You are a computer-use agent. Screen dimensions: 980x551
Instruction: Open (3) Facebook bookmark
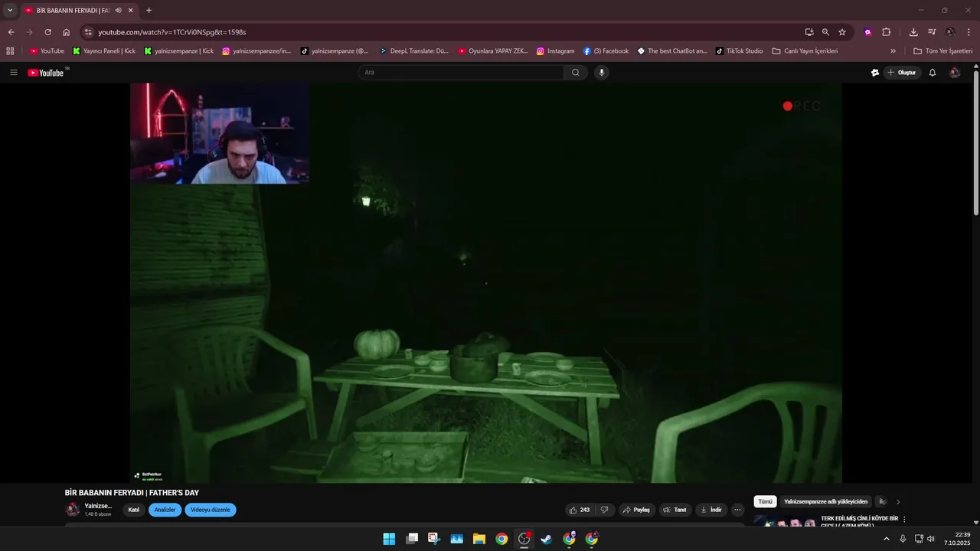pos(606,51)
